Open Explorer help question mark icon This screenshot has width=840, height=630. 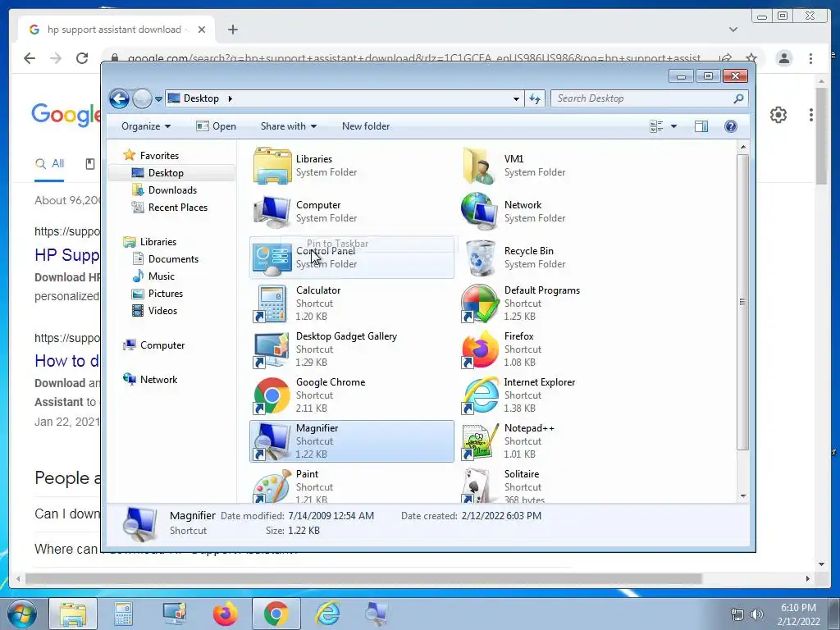pyautogui.click(x=731, y=126)
